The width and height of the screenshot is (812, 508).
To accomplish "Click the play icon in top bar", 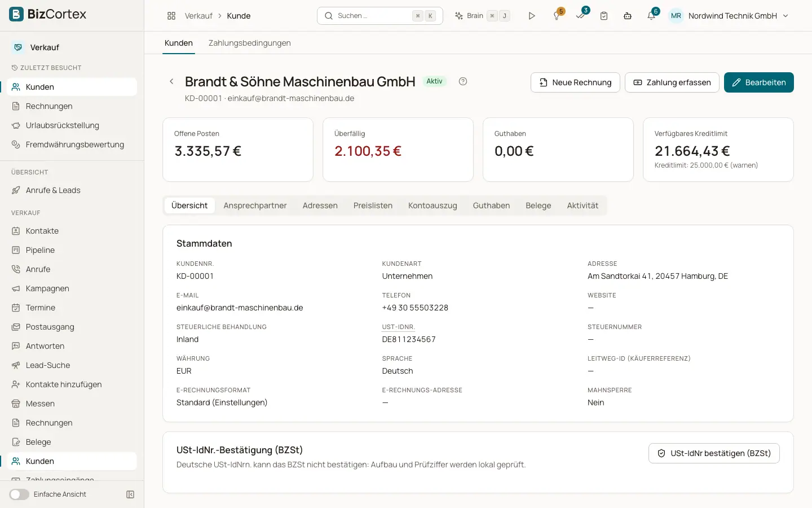I will tap(532, 16).
